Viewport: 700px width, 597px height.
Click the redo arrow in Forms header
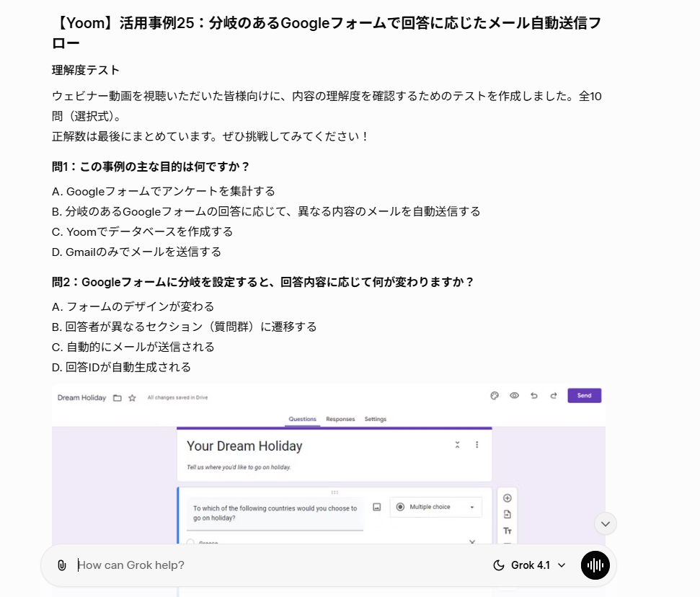coord(554,396)
